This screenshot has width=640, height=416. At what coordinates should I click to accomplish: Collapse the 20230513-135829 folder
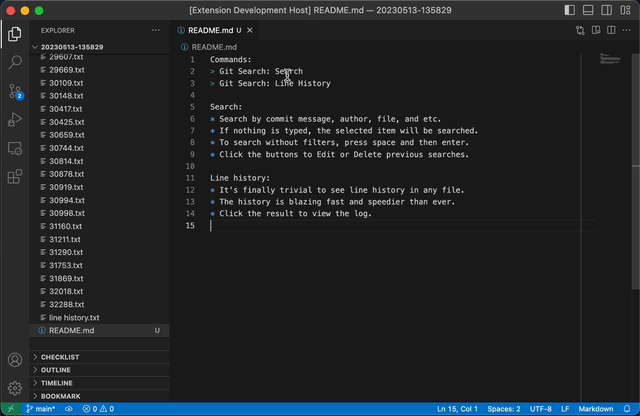point(70,47)
